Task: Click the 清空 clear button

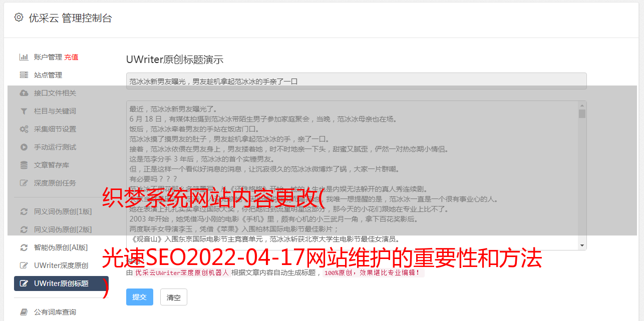Action: 174,297
